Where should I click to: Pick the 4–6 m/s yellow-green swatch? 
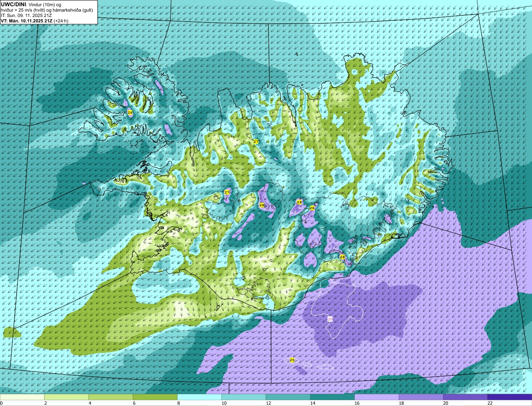(111, 397)
